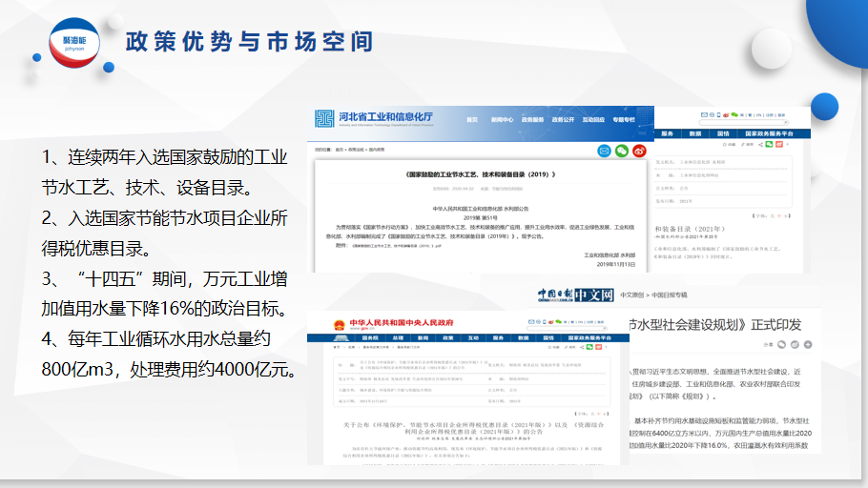Click the Hebei Industry Department emblem
868x488 pixels.
[x=324, y=118]
